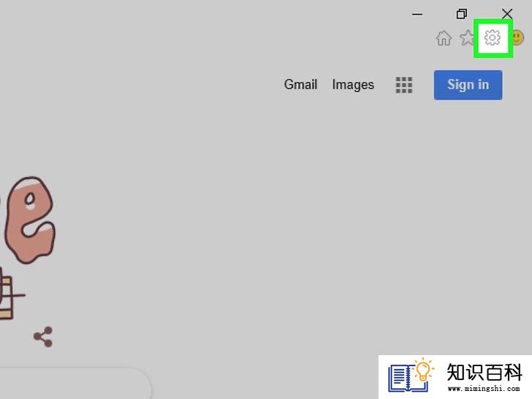Click the 知识百科 watermark text

point(484,372)
